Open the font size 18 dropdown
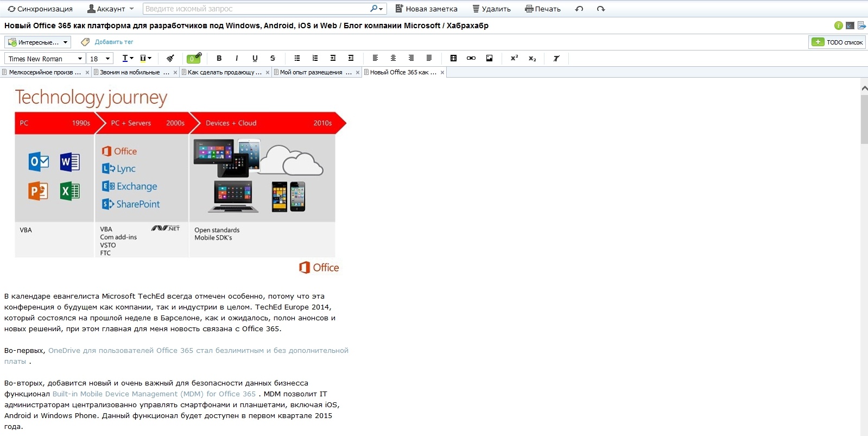 pyautogui.click(x=100, y=59)
